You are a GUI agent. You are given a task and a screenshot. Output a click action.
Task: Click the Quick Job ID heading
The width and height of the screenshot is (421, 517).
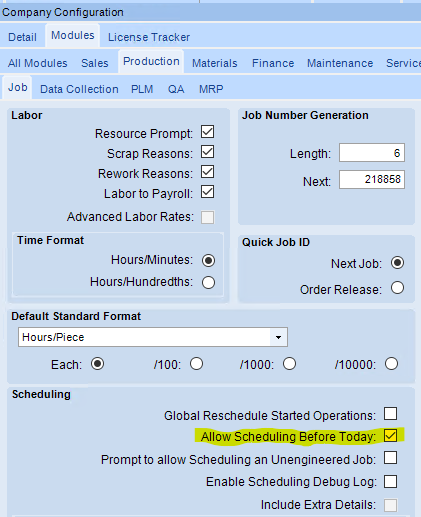276,242
